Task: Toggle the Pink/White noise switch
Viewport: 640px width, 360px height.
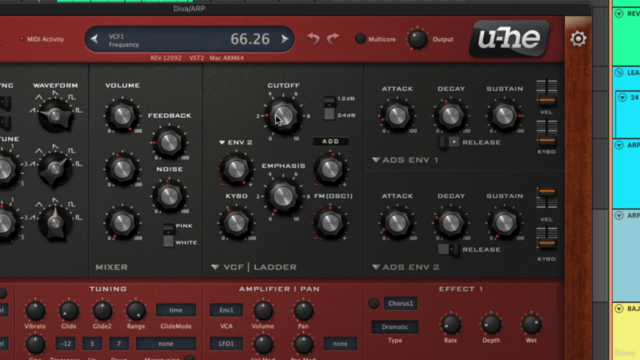Action: coord(168,235)
